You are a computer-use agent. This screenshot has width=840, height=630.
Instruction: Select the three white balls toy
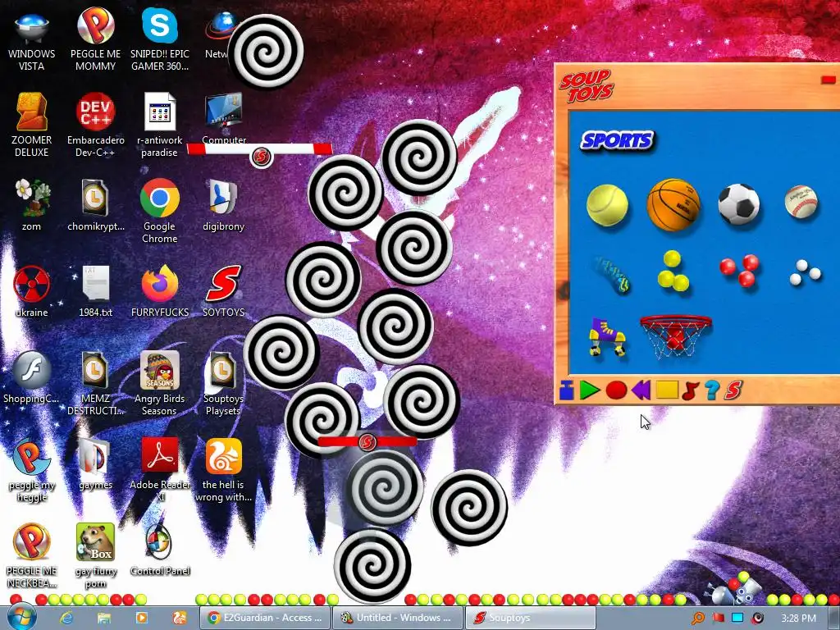[806, 272]
